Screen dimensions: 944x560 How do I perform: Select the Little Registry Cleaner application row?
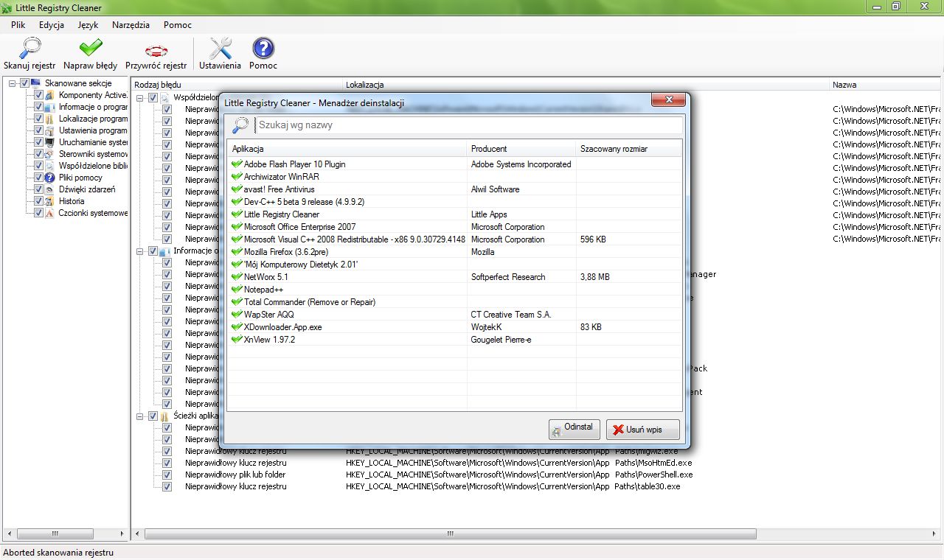[455, 214]
